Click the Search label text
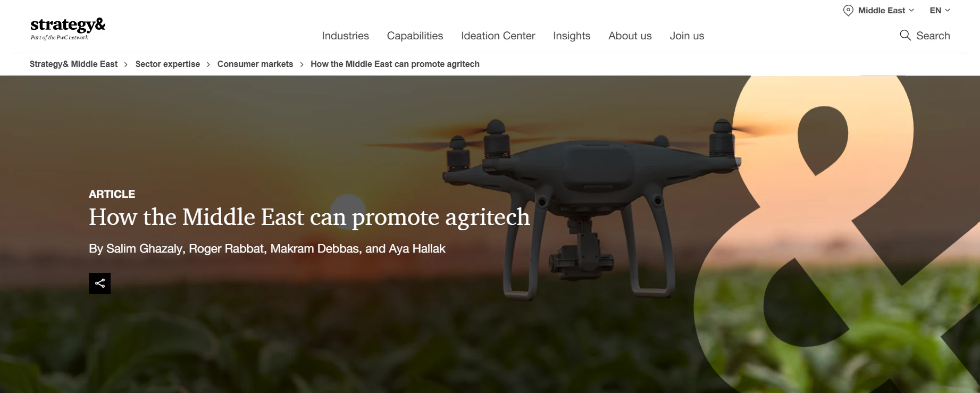The image size is (980, 393). coord(933,36)
